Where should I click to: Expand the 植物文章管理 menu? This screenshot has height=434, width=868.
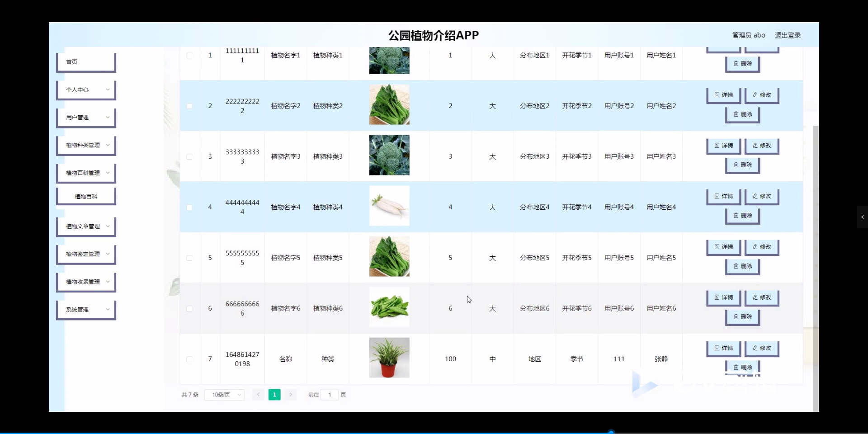pyautogui.click(x=86, y=226)
